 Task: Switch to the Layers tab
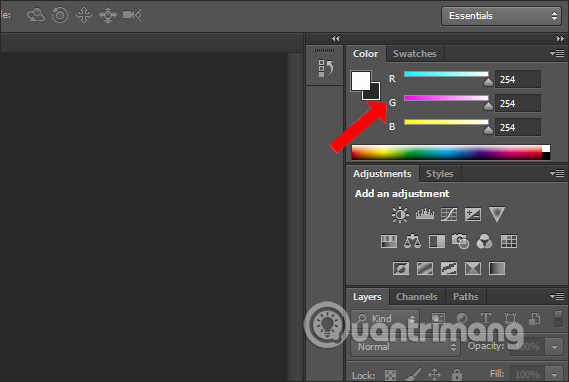click(x=367, y=297)
